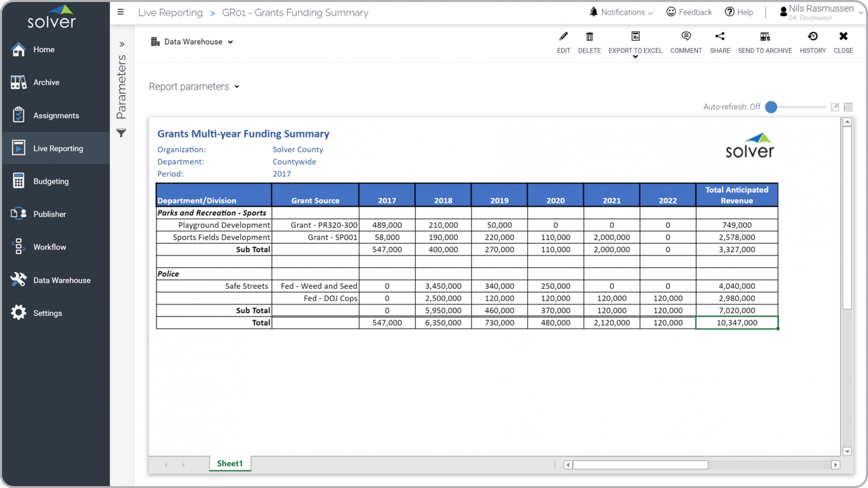The image size is (868, 488).
Task: Click the hamburger menu icon
Action: point(120,12)
